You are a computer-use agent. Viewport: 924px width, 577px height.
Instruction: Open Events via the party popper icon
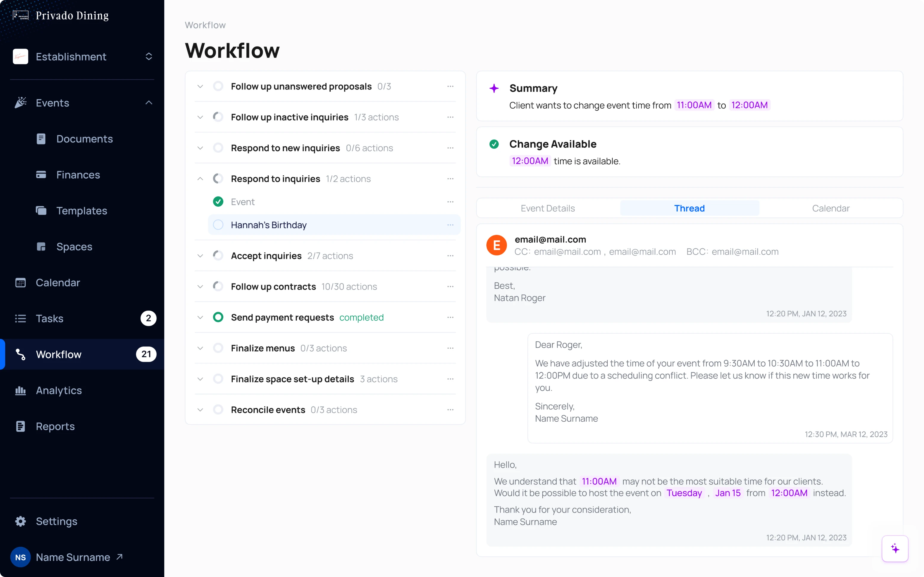click(x=21, y=102)
